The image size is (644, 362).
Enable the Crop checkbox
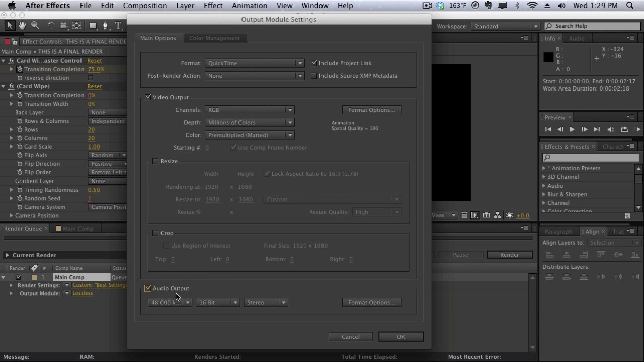(155, 233)
